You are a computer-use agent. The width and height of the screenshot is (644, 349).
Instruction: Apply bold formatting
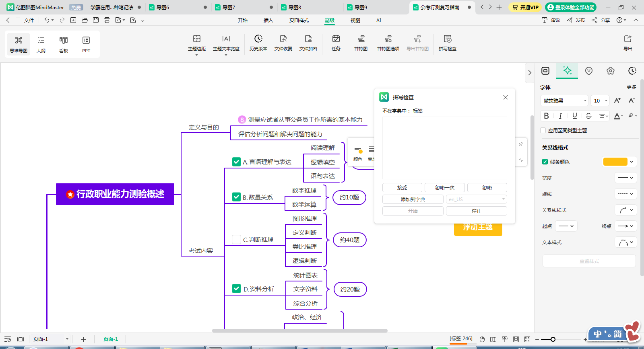click(x=546, y=116)
